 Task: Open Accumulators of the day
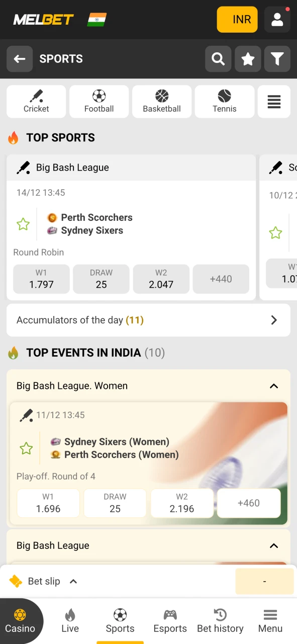148,320
